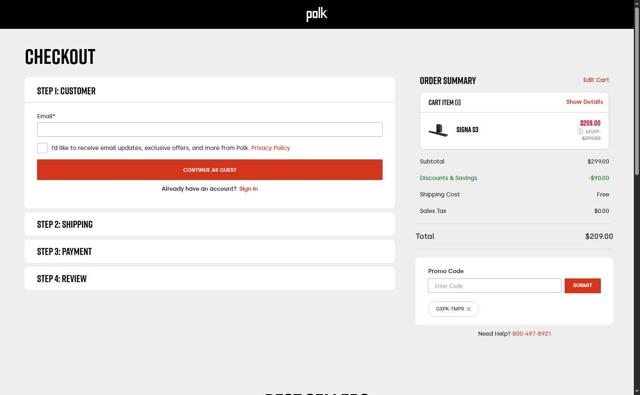
Task: Open the Polk logo home link
Action: [317, 14]
